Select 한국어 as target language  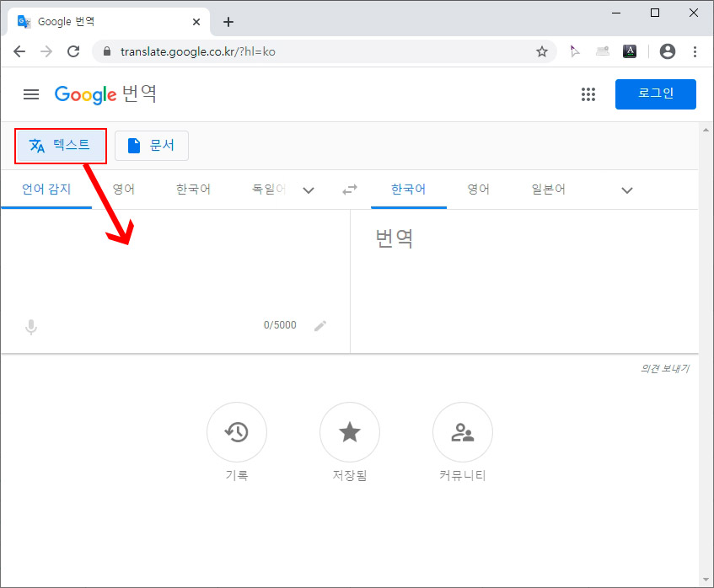coord(409,190)
